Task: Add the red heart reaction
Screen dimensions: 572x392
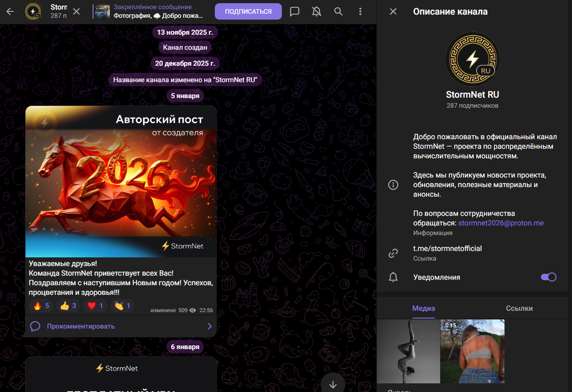Action: pos(95,306)
